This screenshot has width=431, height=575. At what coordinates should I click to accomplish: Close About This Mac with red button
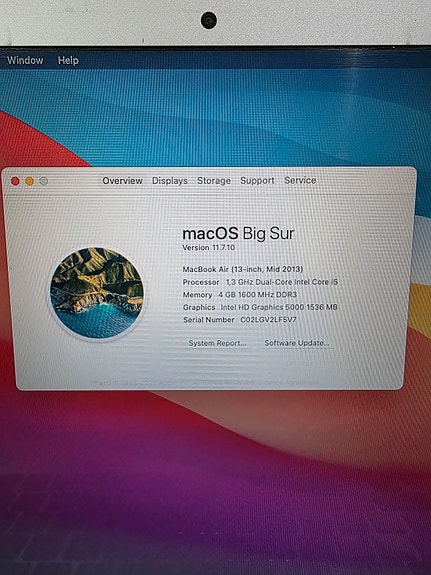click(15, 181)
